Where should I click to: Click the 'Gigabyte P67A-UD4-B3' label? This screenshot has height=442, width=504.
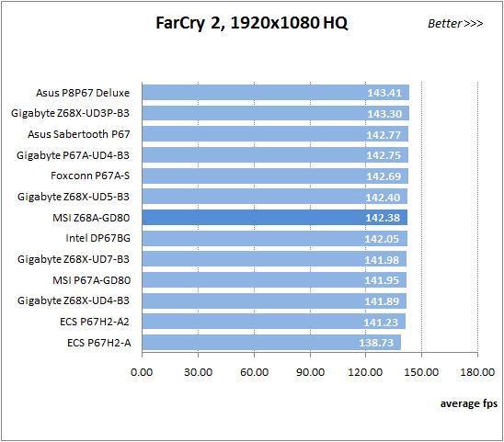tap(73, 155)
